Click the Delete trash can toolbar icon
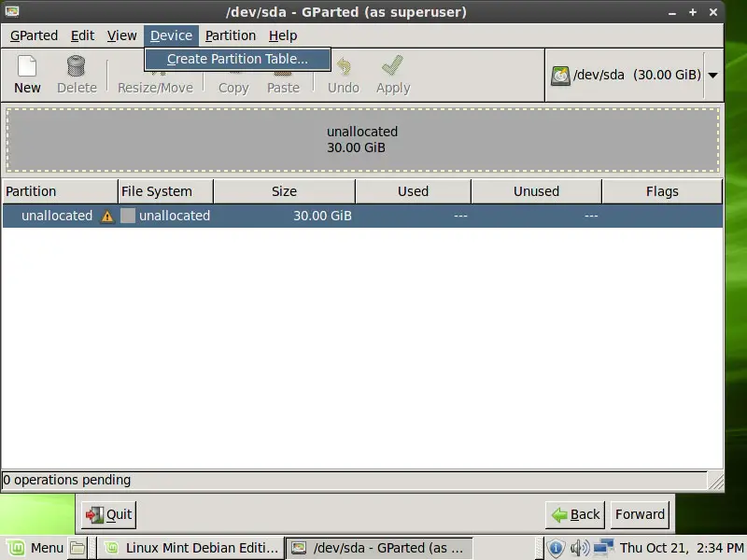This screenshot has width=747, height=560. [76, 66]
